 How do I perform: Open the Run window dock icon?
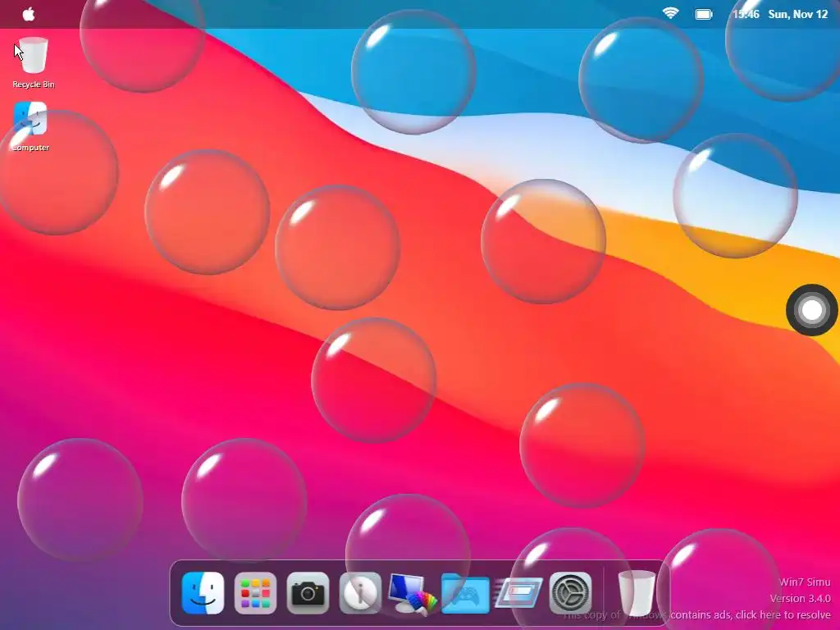(x=518, y=592)
